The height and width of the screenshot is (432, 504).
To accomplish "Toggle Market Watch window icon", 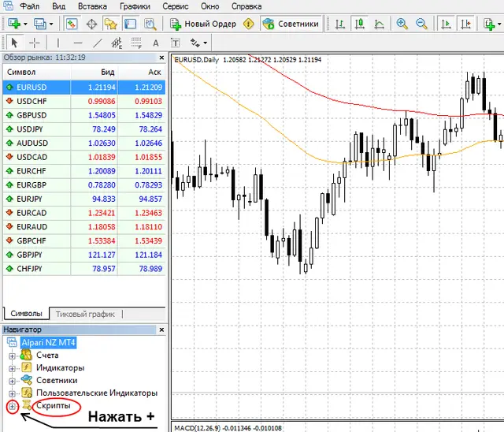I will coord(72,24).
